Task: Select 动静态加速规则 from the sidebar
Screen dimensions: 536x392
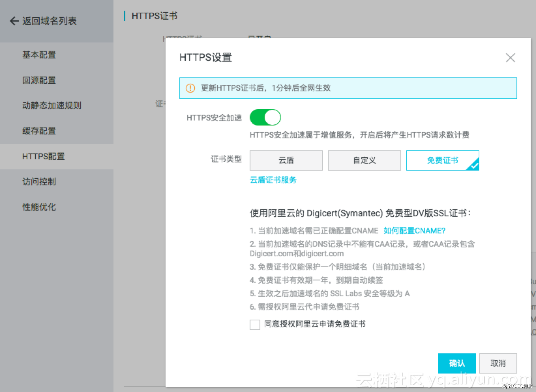Action: [51, 106]
